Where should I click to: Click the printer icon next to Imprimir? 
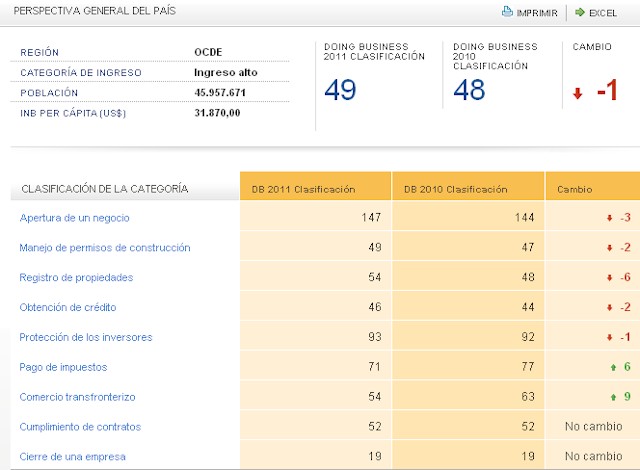(506, 12)
